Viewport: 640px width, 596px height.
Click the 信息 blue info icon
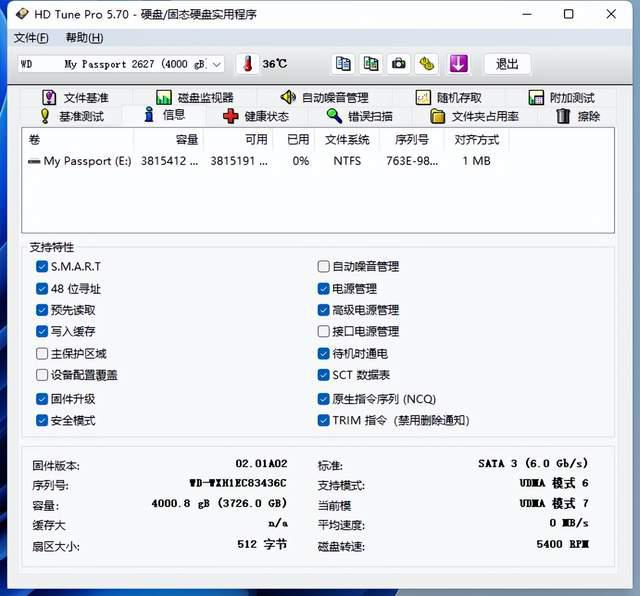(149, 115)
